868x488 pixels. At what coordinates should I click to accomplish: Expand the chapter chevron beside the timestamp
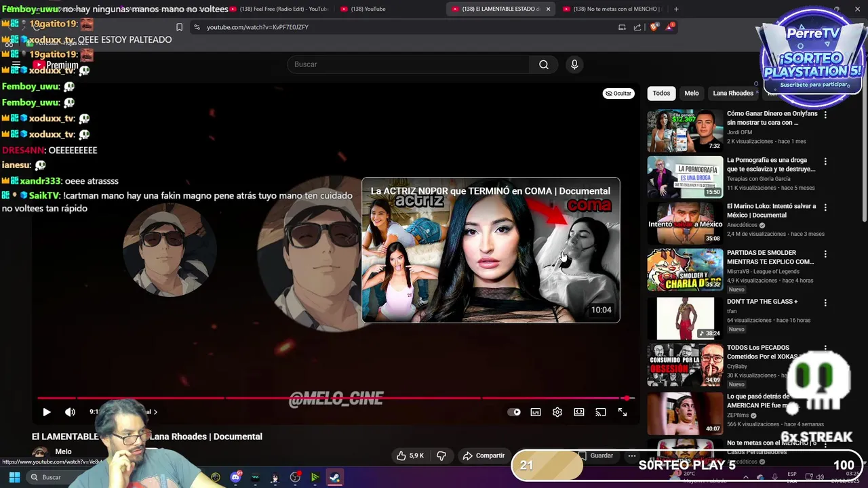click(x=155, y=412)
